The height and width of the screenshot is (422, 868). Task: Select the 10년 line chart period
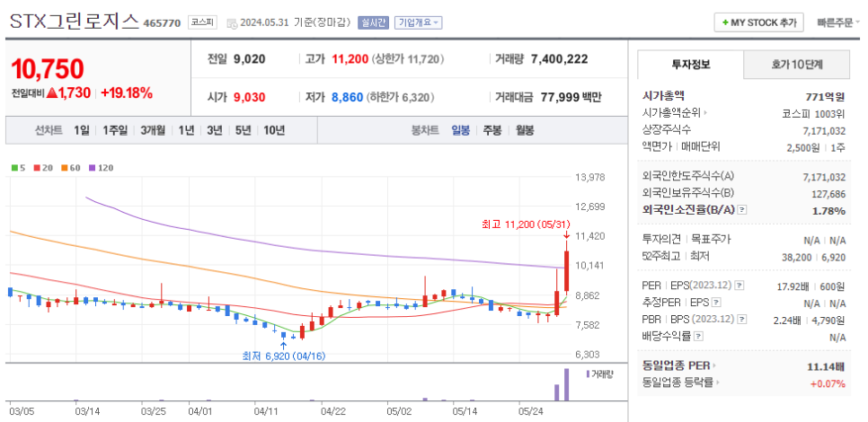274,130
